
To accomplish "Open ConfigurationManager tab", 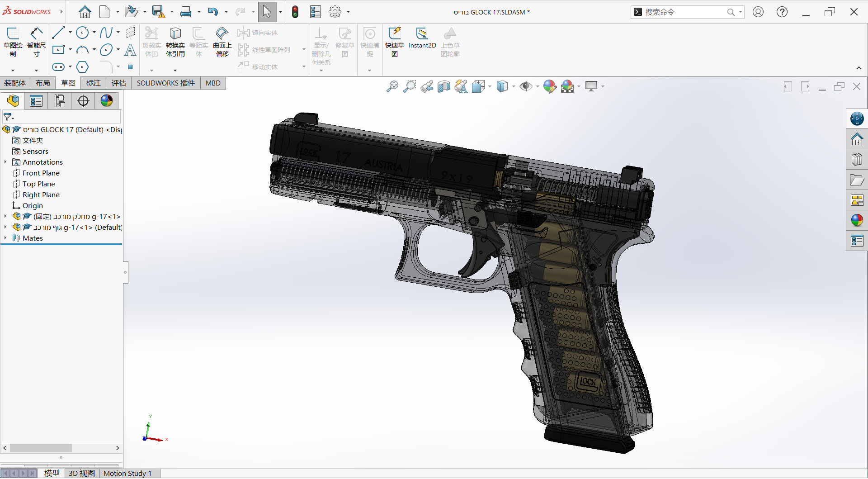I will tap(60, 101).
